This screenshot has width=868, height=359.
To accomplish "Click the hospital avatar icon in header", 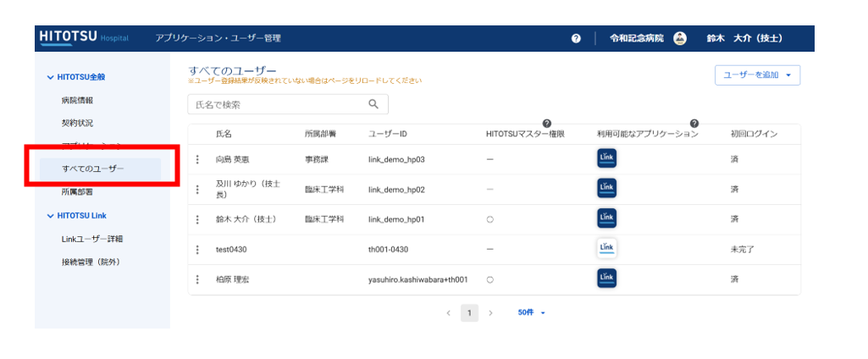I will tap(679, 39).
